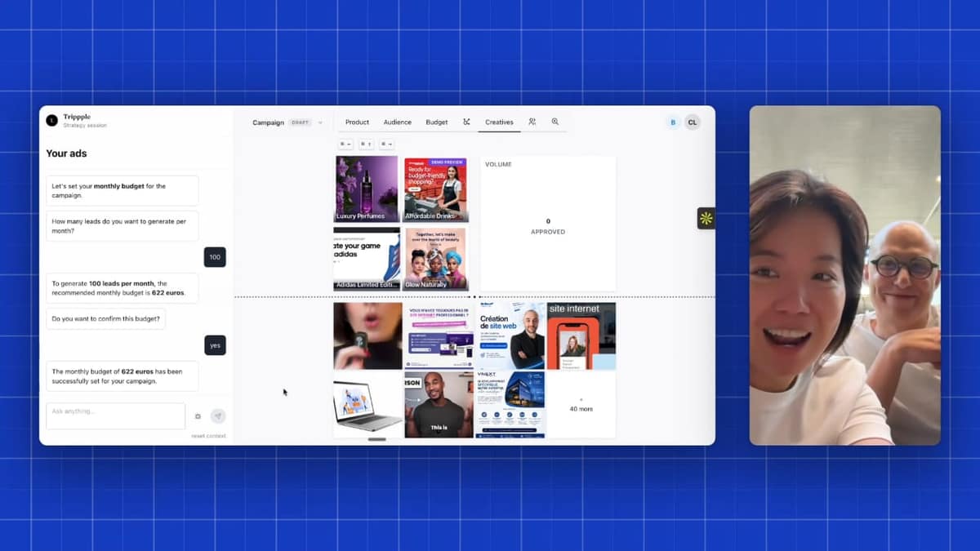
Task: Open the Luxury Perfumes creative
Action: click(367, 189)
